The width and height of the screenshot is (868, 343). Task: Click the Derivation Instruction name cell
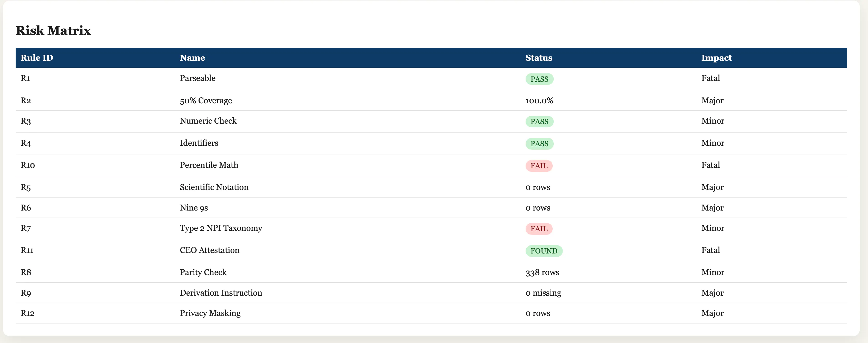[x=221, y=293]
